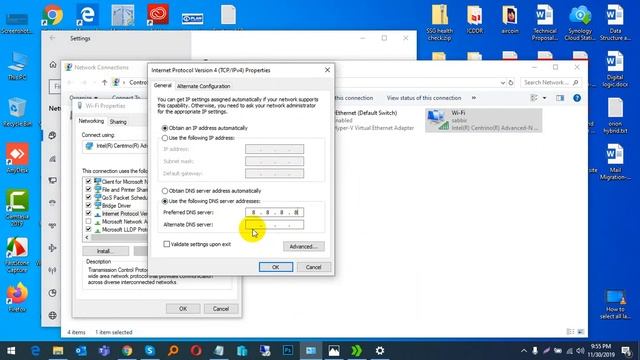Close the IPv4 Properties dialog
This screenshot has width=640, height=360.
click(327, 70)
